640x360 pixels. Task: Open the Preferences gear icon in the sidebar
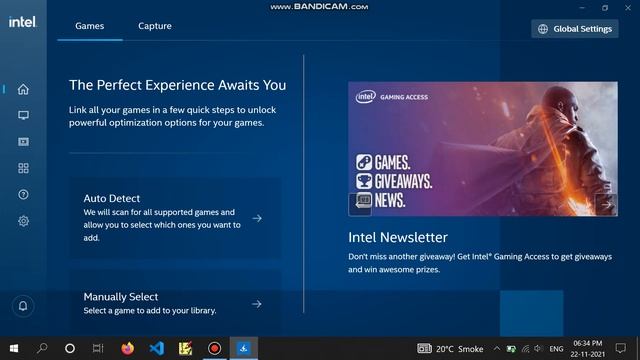(x=23, y=221)
